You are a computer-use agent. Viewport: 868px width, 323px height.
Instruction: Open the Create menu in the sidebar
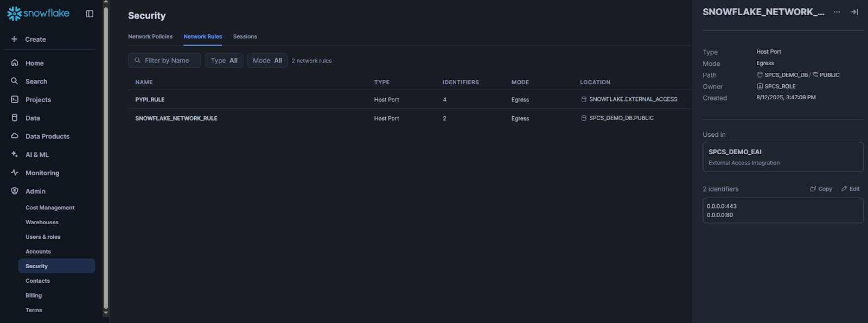tap(35, 39)
